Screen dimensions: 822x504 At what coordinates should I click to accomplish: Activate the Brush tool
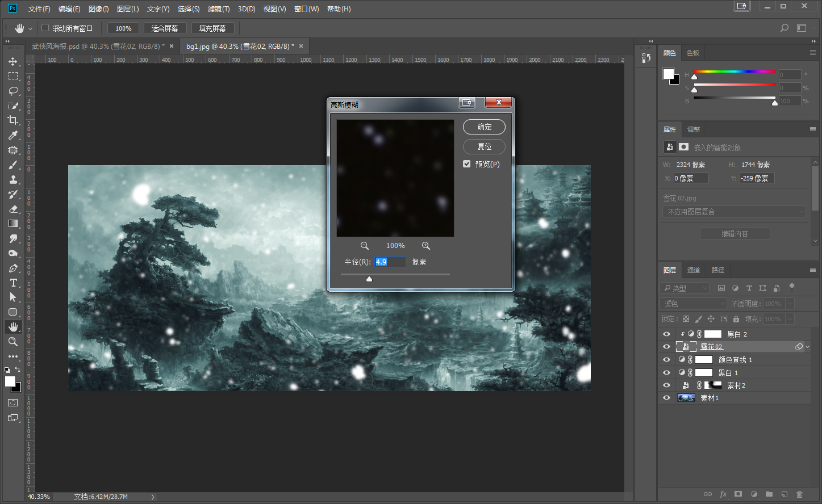pyautogui.click(x=13, y=165)
